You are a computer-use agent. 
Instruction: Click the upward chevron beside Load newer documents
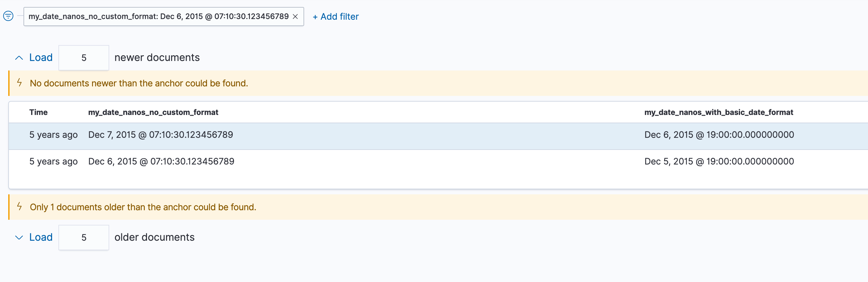click(18, 57)
